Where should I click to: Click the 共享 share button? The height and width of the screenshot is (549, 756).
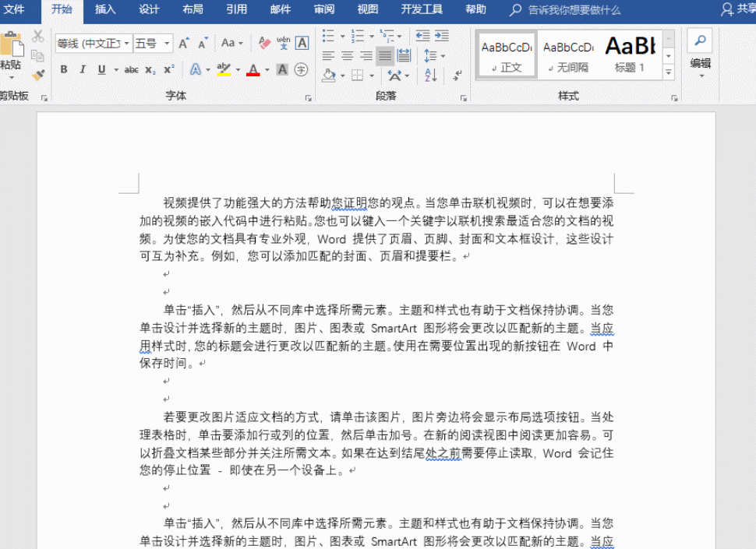(738, 9)
